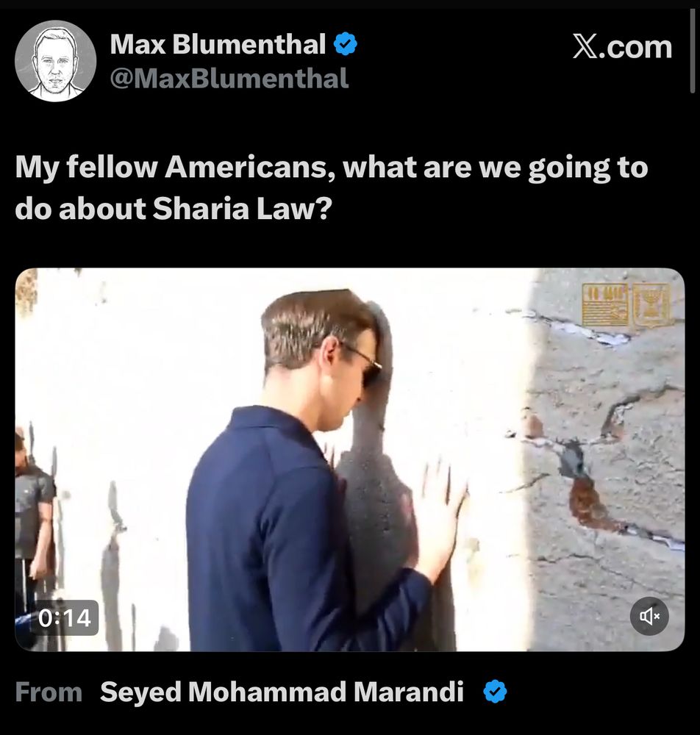The height and width of the screenshot is (735, 700).
Task: Click the verified badge next to Seyed Mohammad Marandi
Action: tap(495, 692)
